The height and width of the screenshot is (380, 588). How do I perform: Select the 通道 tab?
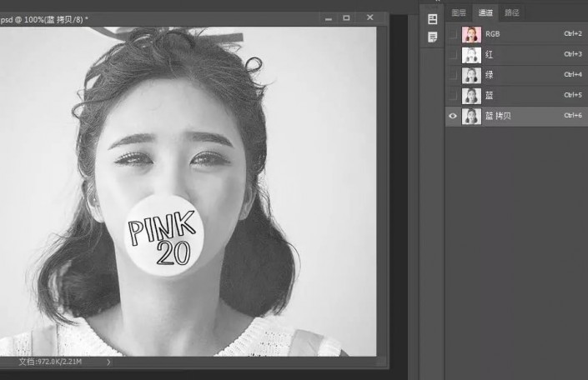click(484, 12)
